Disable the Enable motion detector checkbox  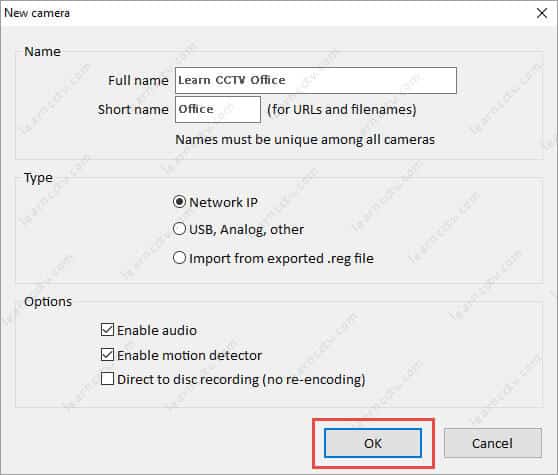coord(107,355)
